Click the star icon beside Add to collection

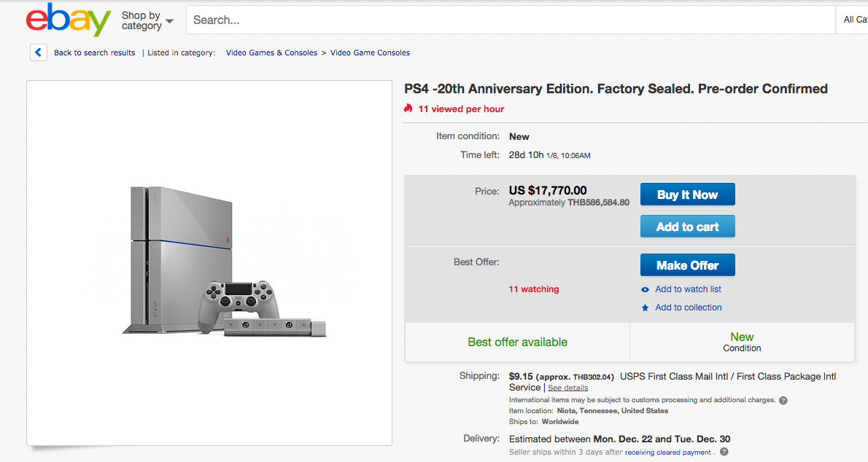[x=645, y=308]
